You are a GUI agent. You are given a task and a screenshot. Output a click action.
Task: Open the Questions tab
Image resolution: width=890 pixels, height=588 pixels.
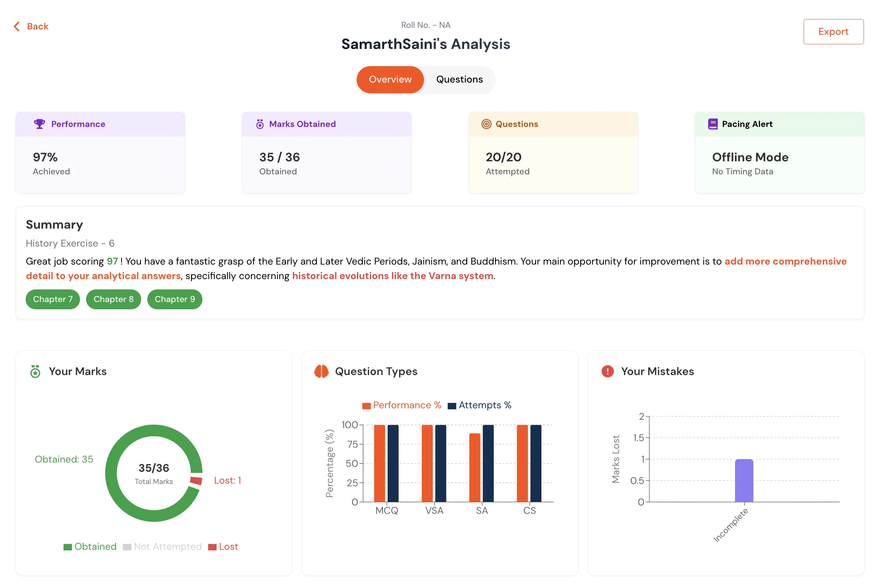pos(459,80)
